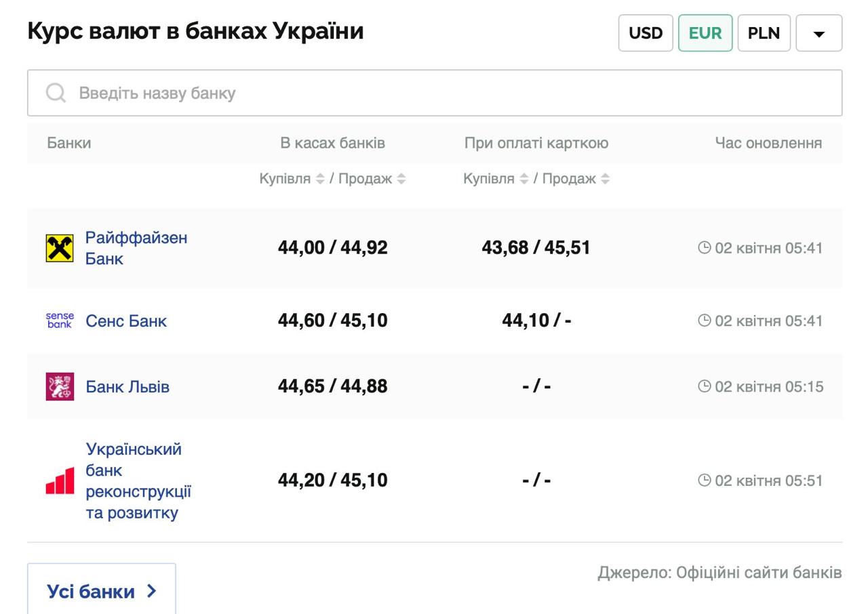Click the Банк Львів logo icon

pos(58,386)
